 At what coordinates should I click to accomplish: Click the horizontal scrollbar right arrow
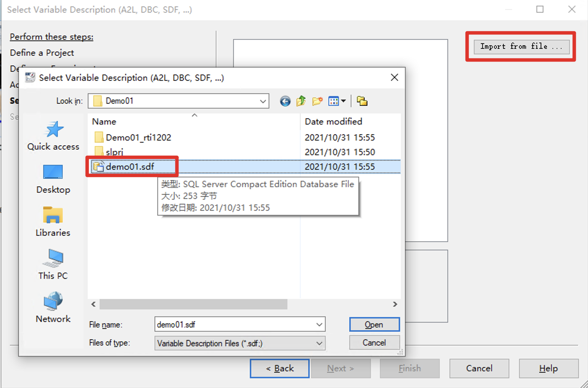tap(395, 304)
